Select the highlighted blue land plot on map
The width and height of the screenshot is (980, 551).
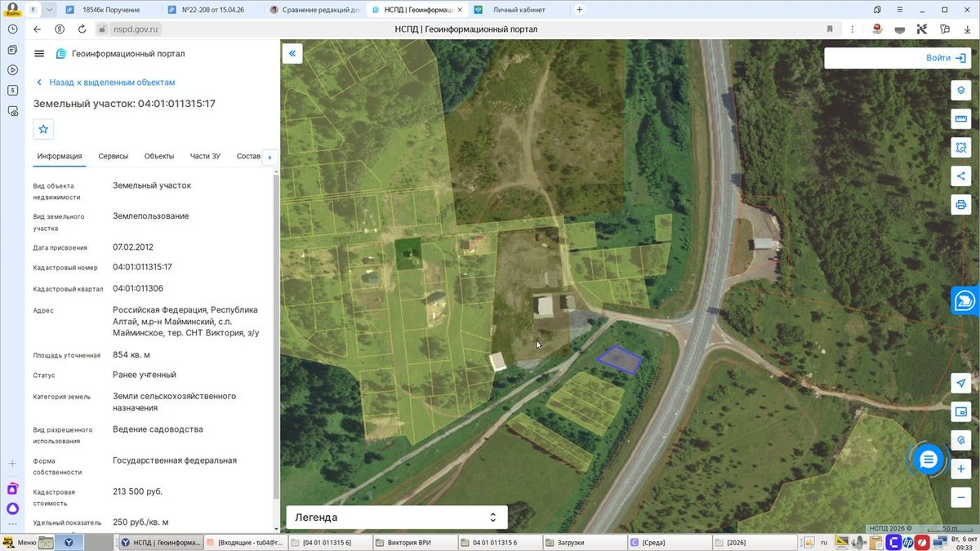619,359
